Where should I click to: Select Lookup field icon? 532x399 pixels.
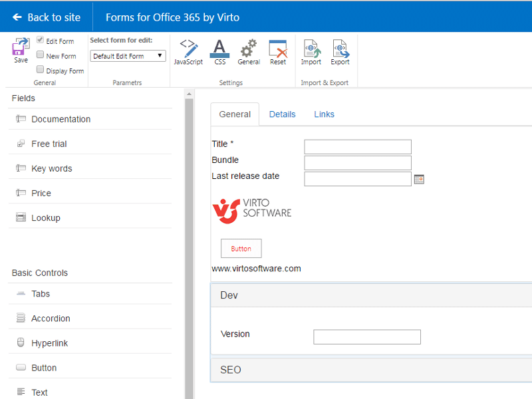click(x=21, y=217)
